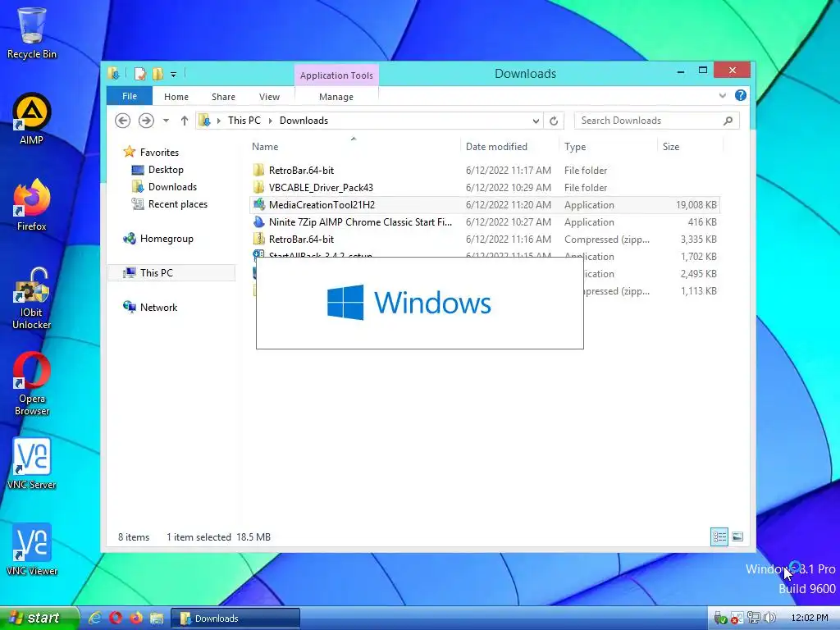Expand the arrow between This PC and Downloads

click(x=270, y=121)
